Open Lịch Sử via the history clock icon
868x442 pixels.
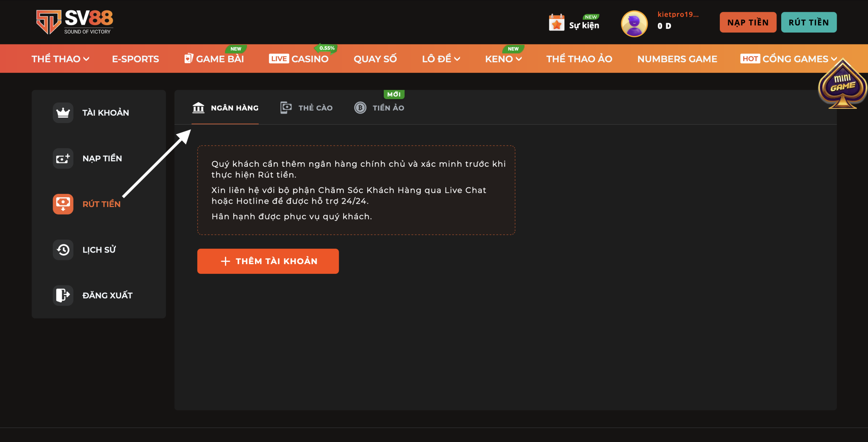pos(63,250)
